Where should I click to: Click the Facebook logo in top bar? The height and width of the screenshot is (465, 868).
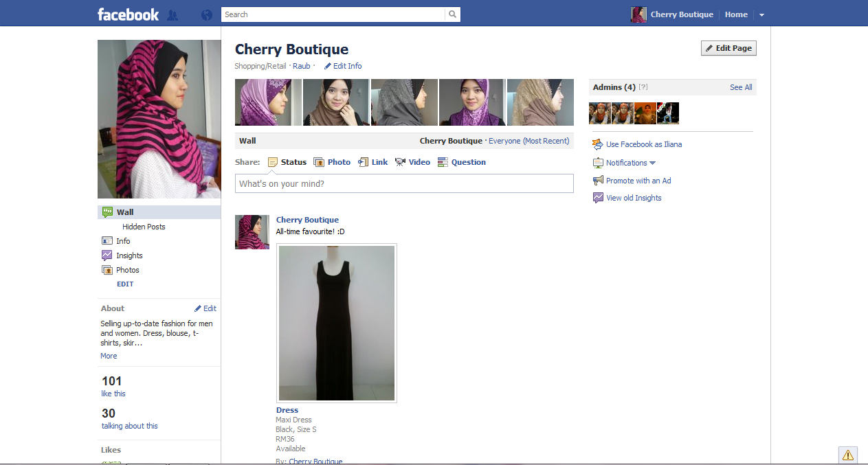tap(128, 14)
